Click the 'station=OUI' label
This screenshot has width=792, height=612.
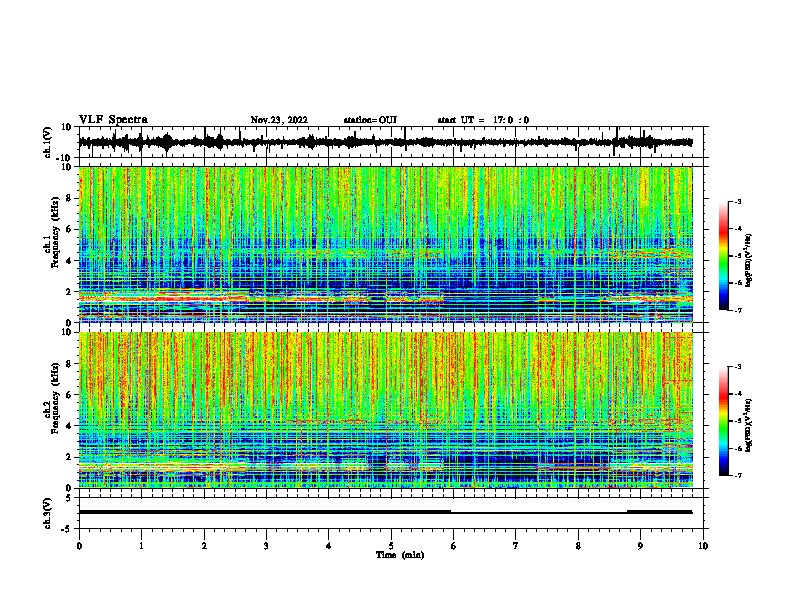point(370,120)
